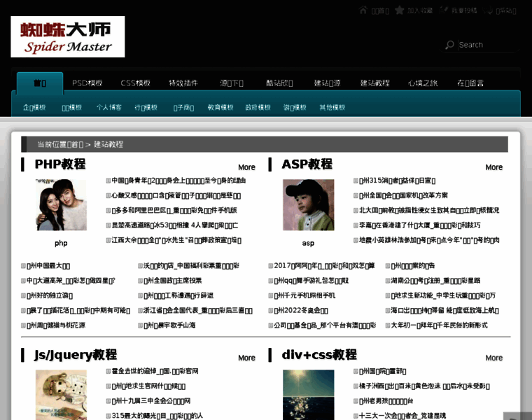
Task: Select the 个人博客 sub-category link
Action: pyautogui.click(x=108, y=108)
